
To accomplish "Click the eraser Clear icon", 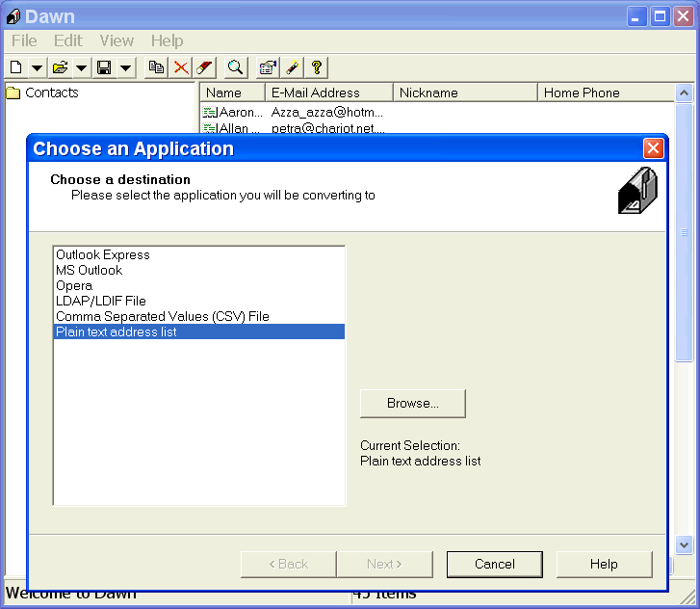I will click(x=204, y=67).
